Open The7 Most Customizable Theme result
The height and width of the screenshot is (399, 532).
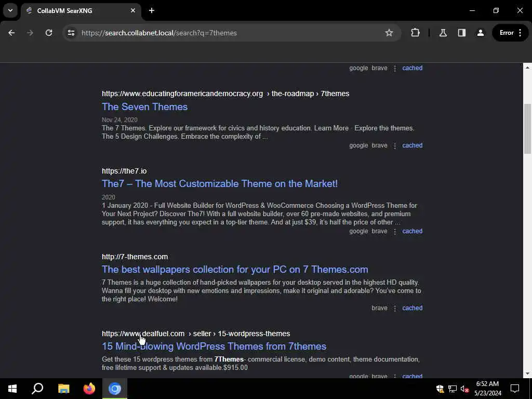[220, 183]
